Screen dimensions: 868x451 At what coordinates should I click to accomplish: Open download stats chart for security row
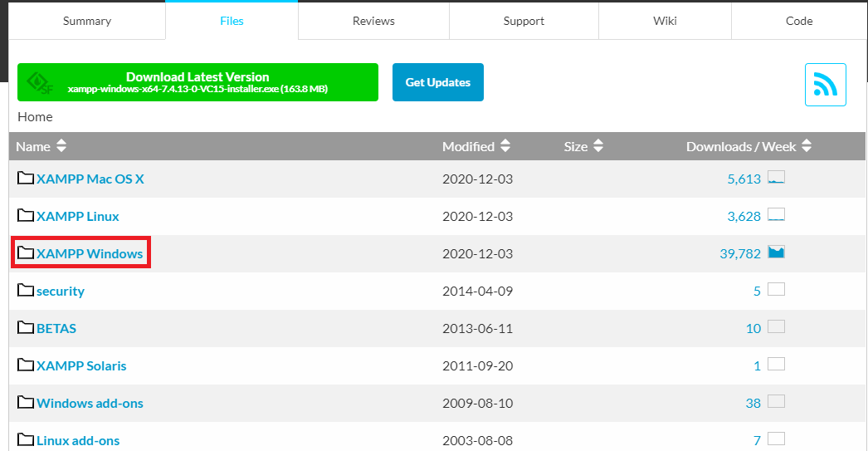click(776, 289)
